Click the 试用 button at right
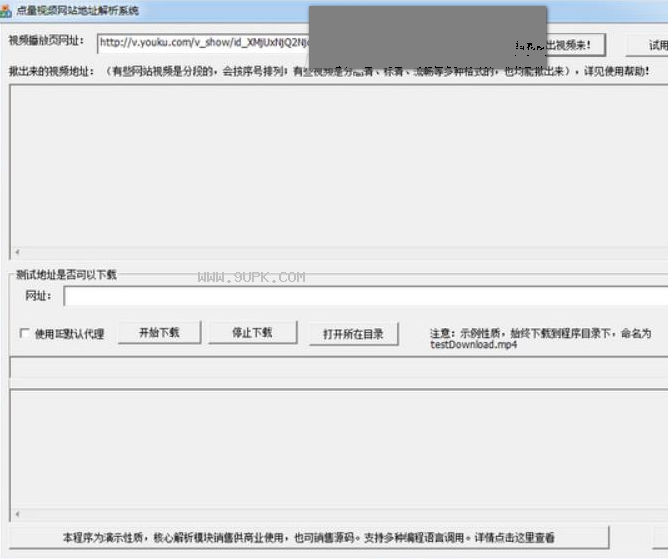 pos(648,45)
